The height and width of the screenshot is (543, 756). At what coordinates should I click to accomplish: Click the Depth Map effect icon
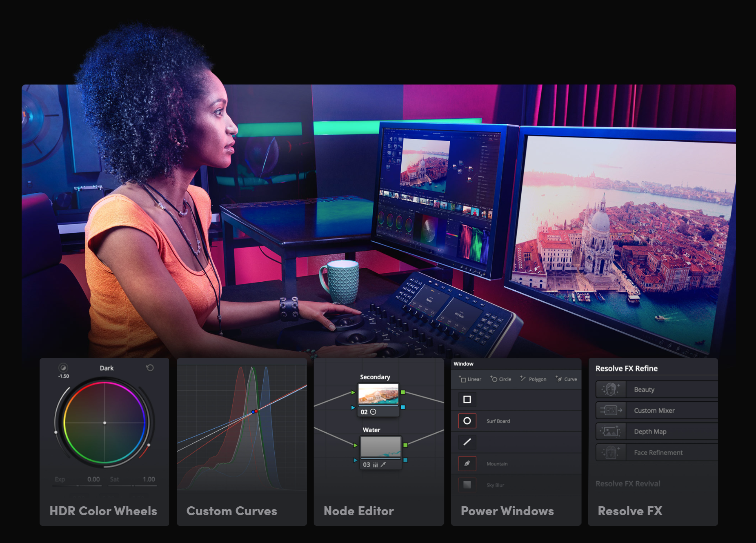click(611, 432)
